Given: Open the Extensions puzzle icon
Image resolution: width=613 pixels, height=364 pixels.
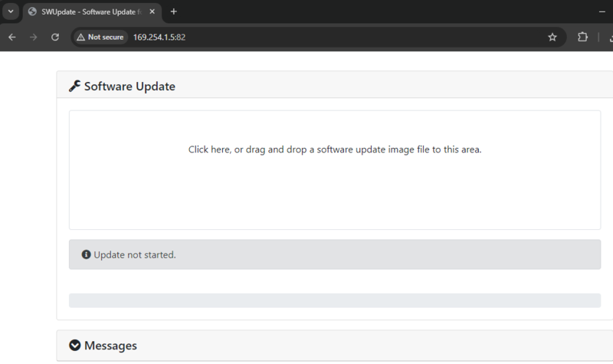Looking at the screenshot, I should tap(582, 37).
